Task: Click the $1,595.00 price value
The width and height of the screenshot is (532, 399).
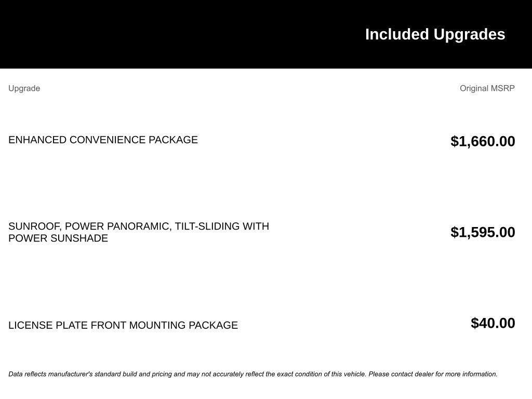Action: [x=483, y=232]
